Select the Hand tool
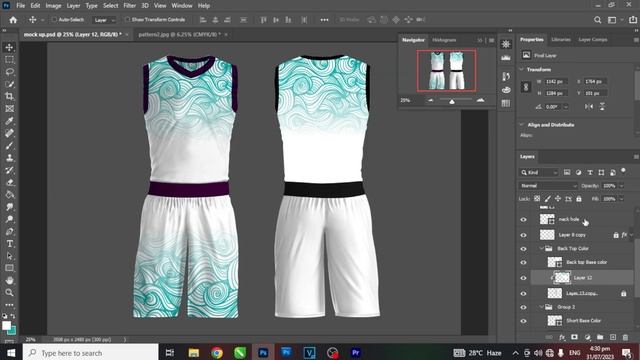 pyautogui.click(x=9, y=280)
